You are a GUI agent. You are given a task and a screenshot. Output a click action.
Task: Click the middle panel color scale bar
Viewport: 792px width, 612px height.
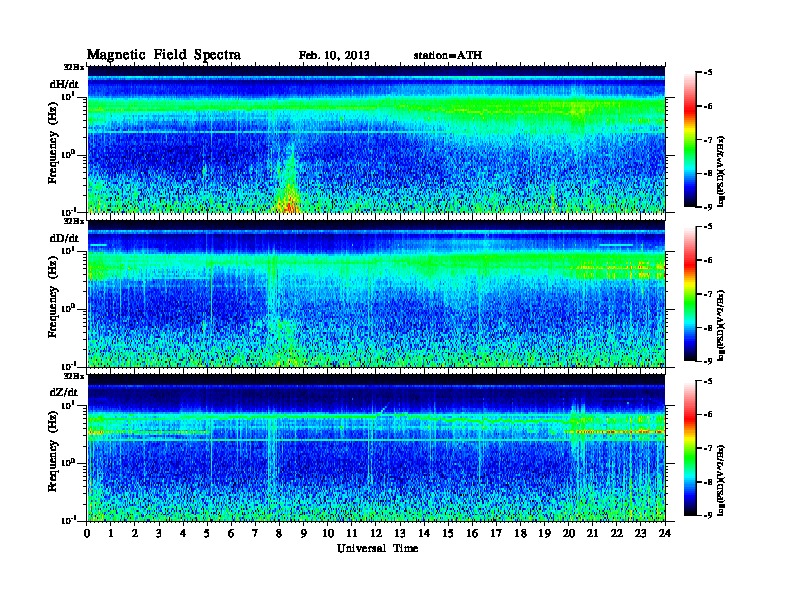pyautogui.click(x=690, y=294)
